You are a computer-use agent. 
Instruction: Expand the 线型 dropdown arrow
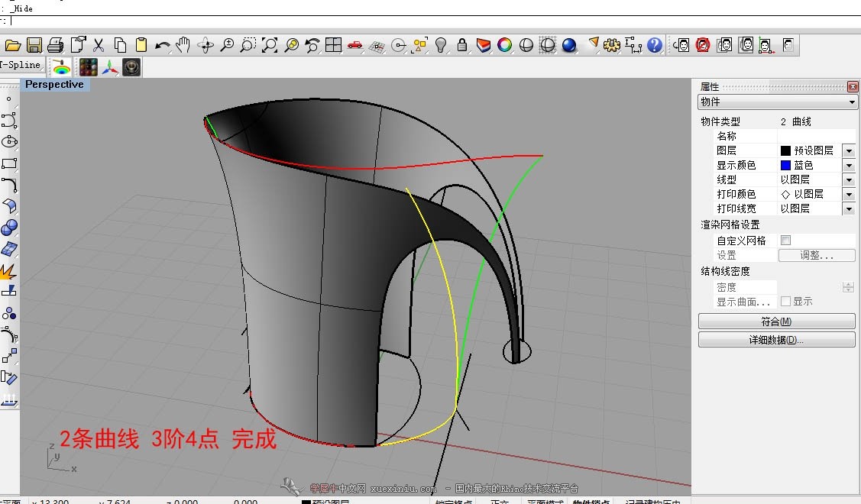[849, 179]
